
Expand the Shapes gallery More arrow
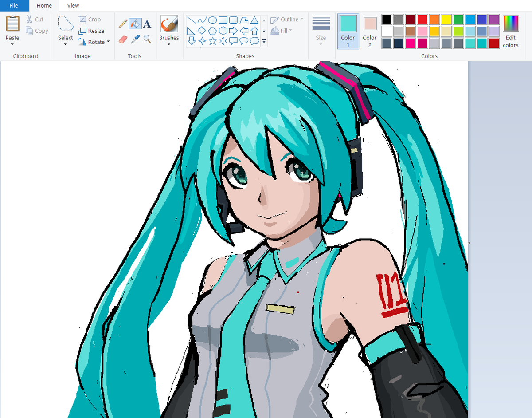264,41
